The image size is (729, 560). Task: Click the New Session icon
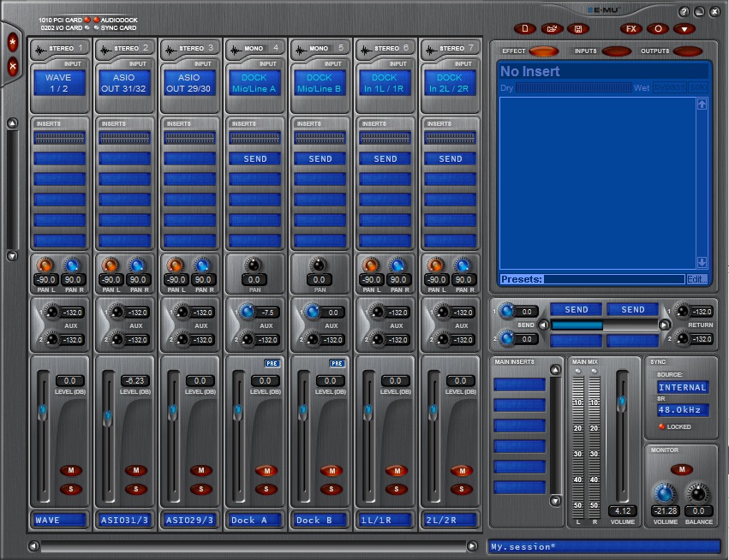525,28
